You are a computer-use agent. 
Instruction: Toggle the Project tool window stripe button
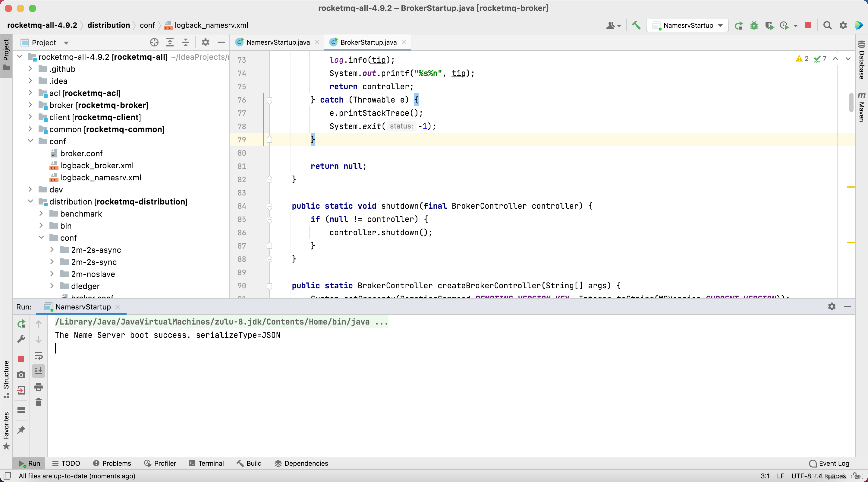point(6,54)
